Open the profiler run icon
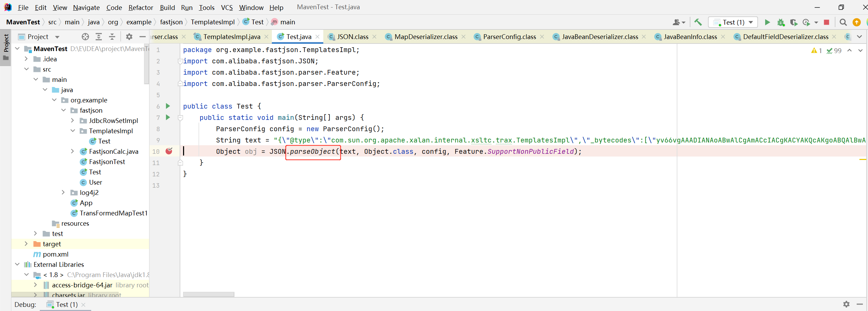 click(x=806, y=22)
